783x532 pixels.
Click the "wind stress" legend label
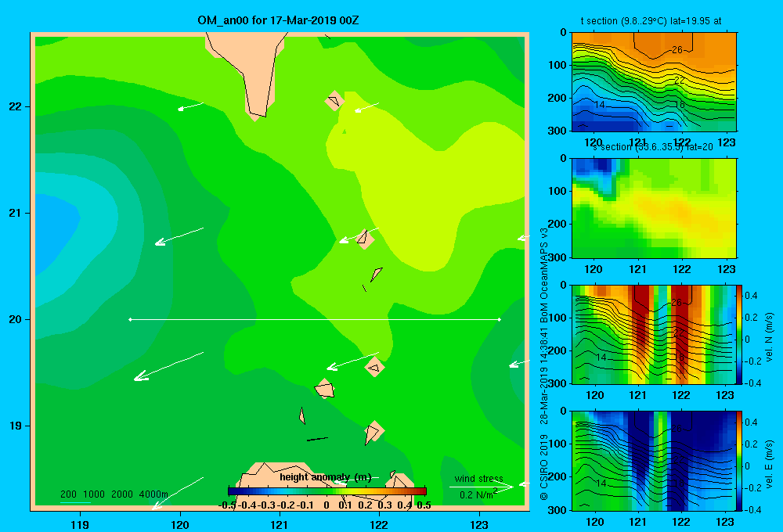(479, 478)
